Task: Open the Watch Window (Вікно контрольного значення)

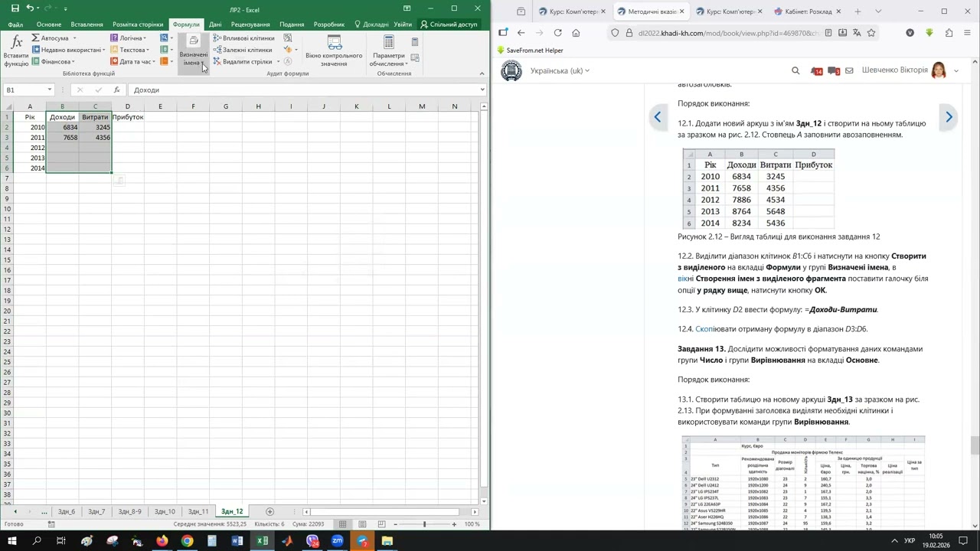Action: click(334, 51)
